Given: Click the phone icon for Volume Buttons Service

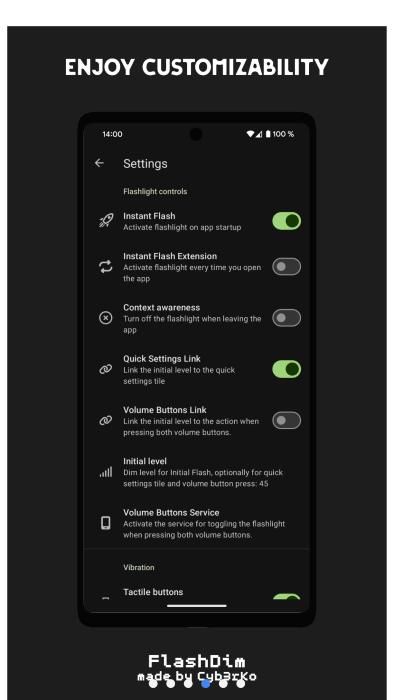Looking at the screenshot, I should tap(106, 523).
